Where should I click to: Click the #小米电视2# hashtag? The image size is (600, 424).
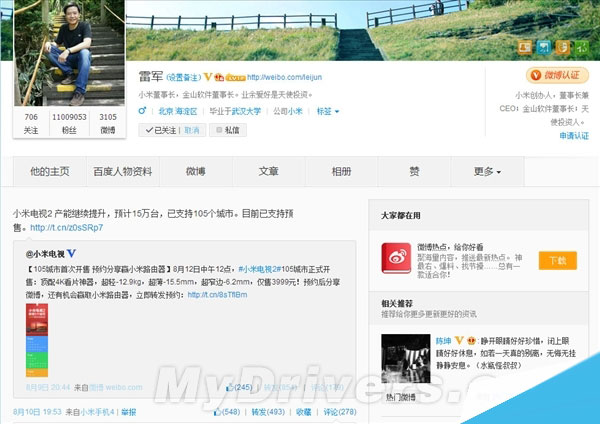260,269
